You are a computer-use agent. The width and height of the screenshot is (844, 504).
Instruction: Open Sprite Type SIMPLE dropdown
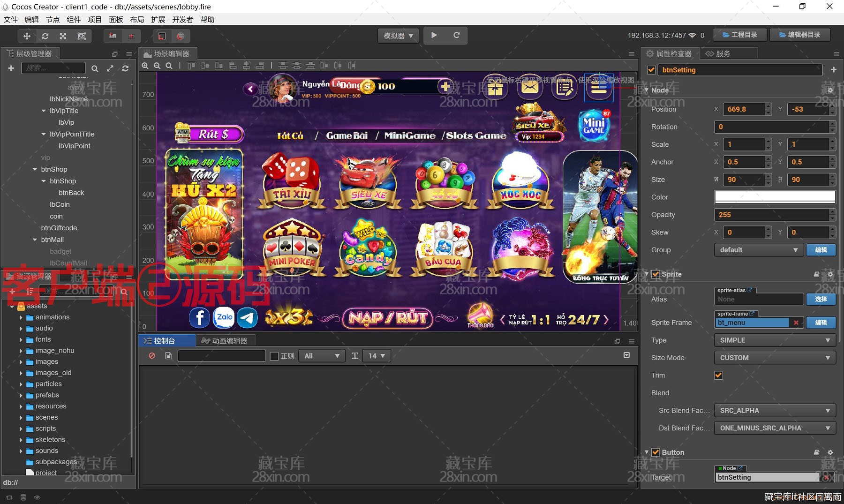point(775,340)
